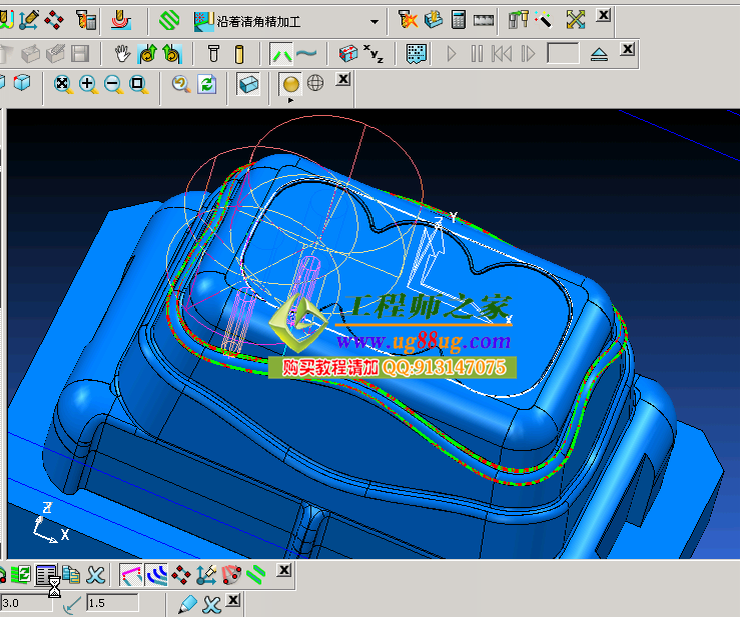Viewport: 740px width, 617px height.
Task: Click the zoom out magnifier
Action: click(112, 84)
